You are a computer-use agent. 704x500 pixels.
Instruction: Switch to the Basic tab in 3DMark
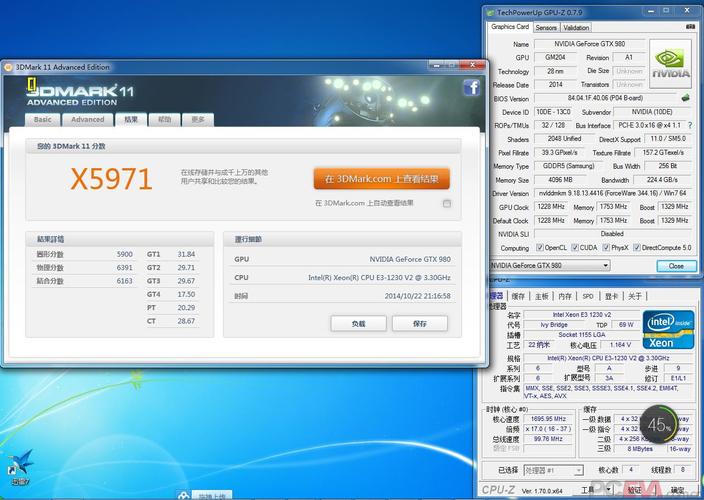[x=43, y=119]
